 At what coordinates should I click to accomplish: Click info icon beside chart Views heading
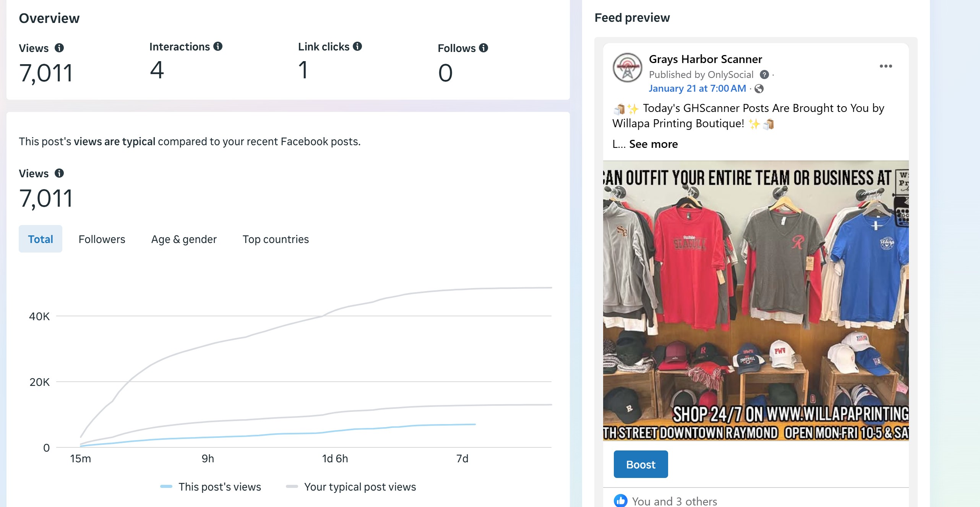[59, 173]
